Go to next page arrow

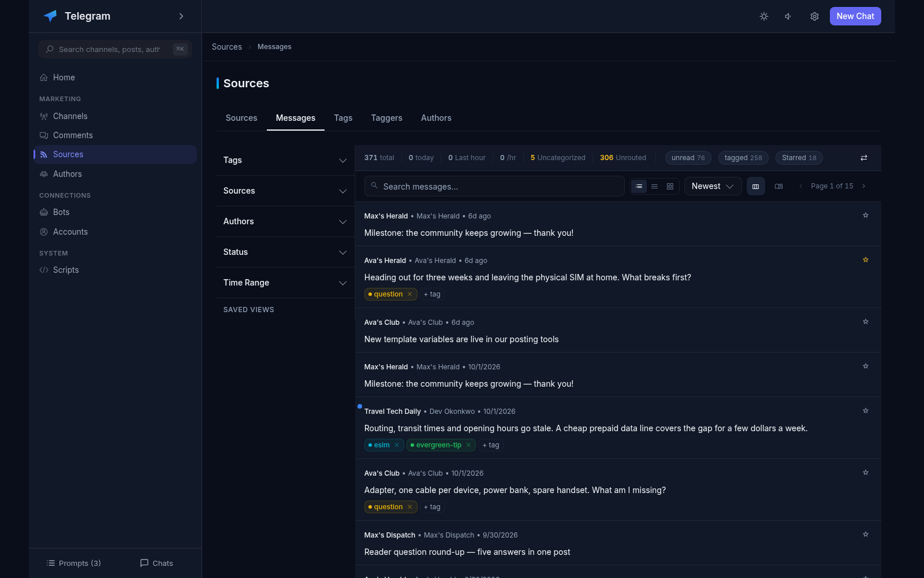[x=864, y=186]
